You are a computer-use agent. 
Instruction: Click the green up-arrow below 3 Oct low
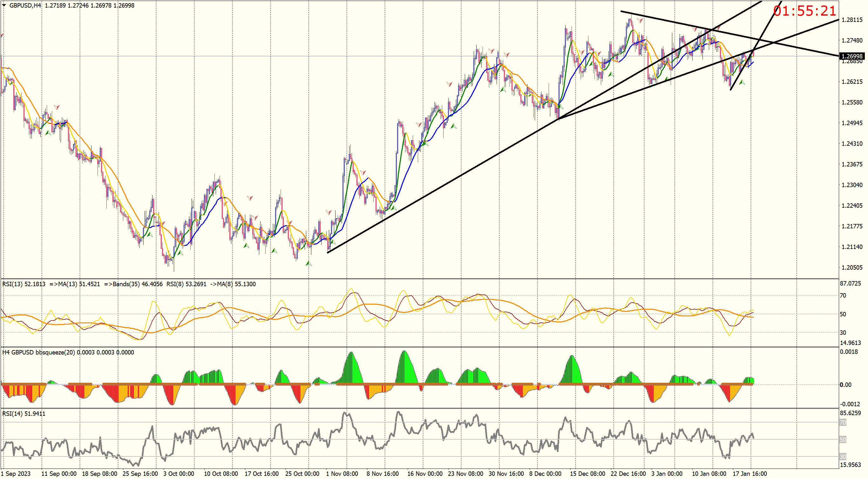point(180,253)
